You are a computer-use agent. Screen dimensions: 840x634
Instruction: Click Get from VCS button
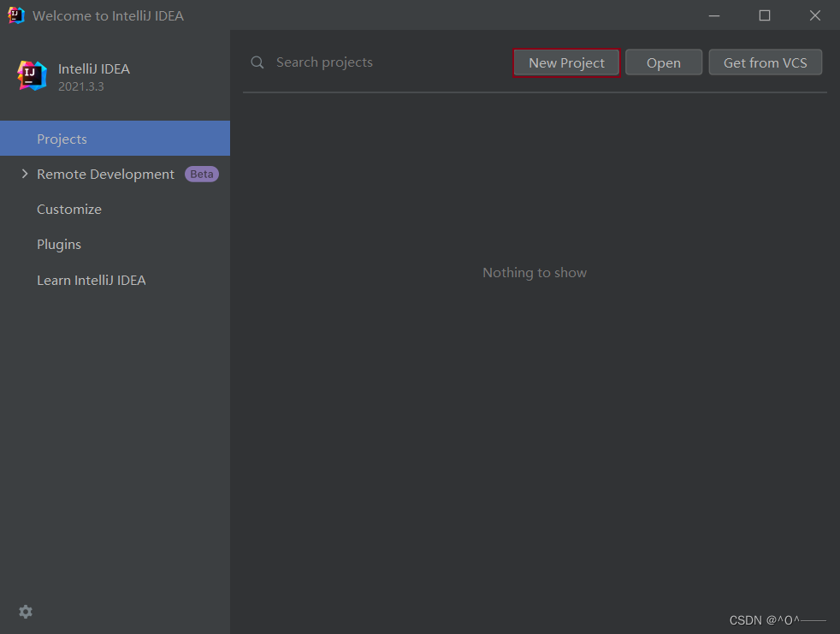click(x=765, y=62)
